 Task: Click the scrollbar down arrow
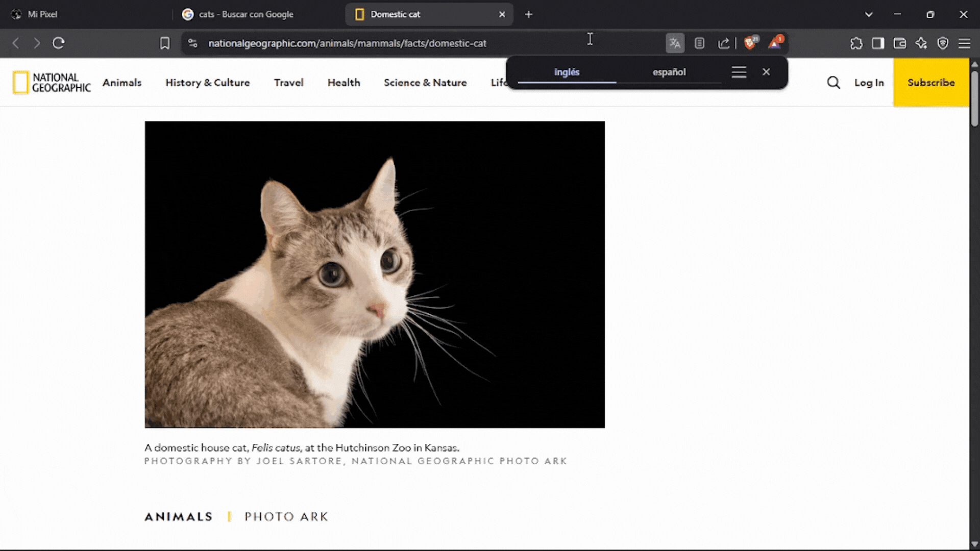click(x=974, y=544)
